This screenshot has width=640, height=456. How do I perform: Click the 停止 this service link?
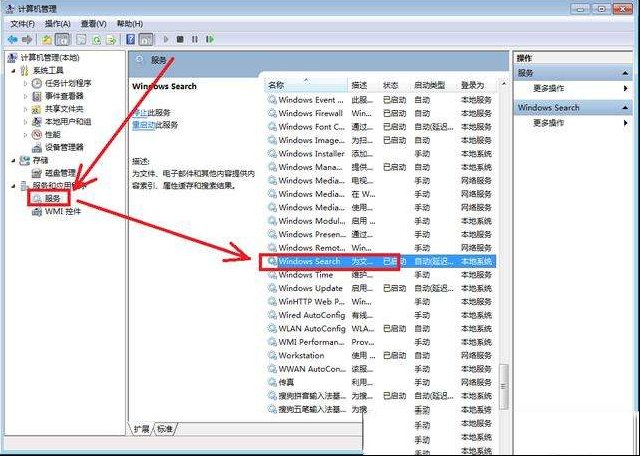(140, 113)
